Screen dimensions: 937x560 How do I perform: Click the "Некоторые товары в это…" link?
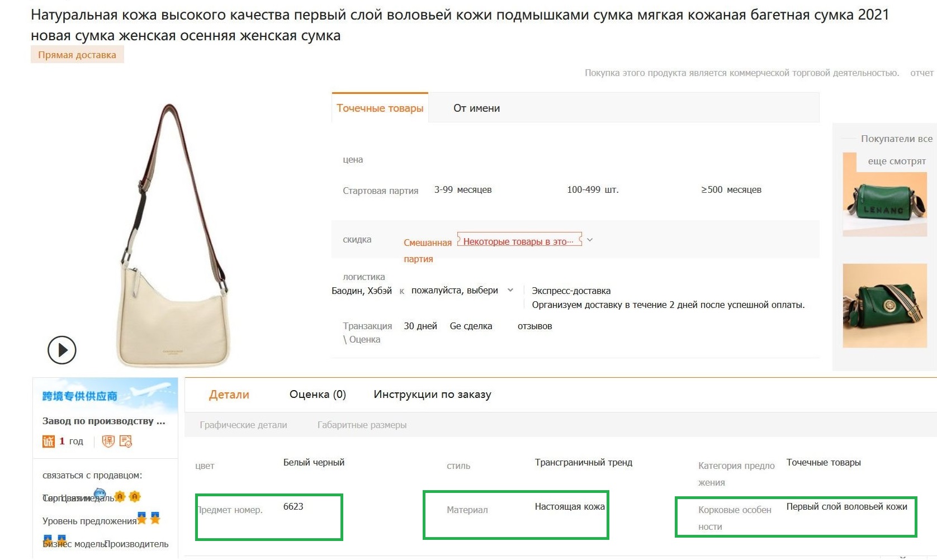518,241
